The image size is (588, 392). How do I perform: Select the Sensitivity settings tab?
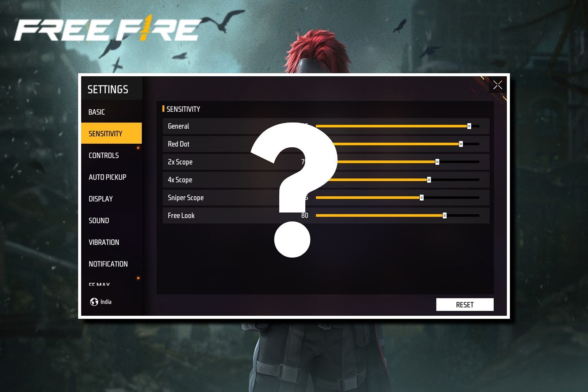pos(111,134)
